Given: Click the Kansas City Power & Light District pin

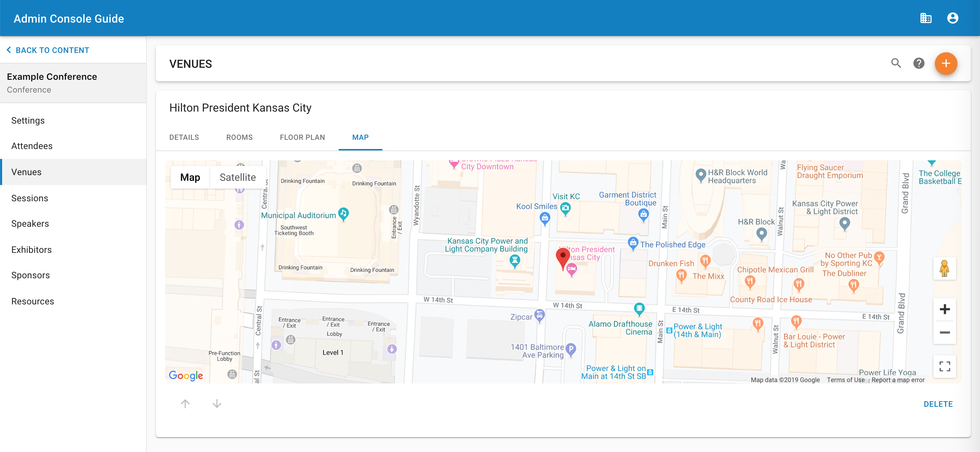Looking at the screenshot, I should tap(845, 224).
